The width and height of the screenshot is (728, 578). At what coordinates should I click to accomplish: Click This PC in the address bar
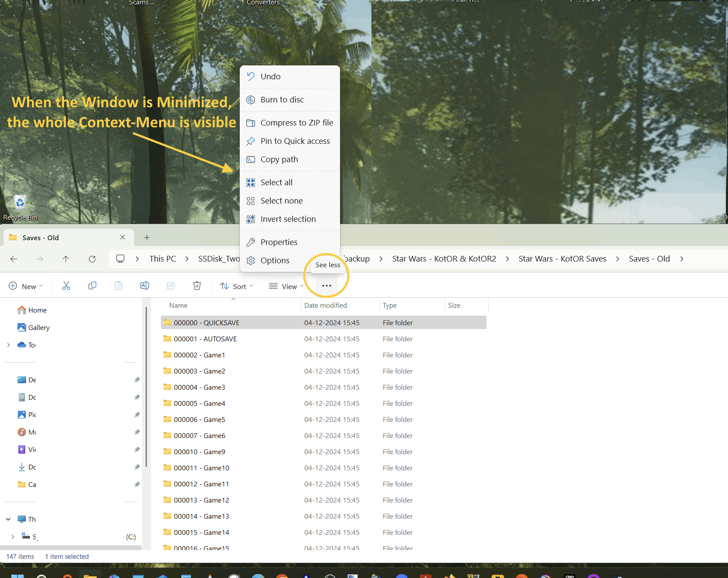pos(163,259)
